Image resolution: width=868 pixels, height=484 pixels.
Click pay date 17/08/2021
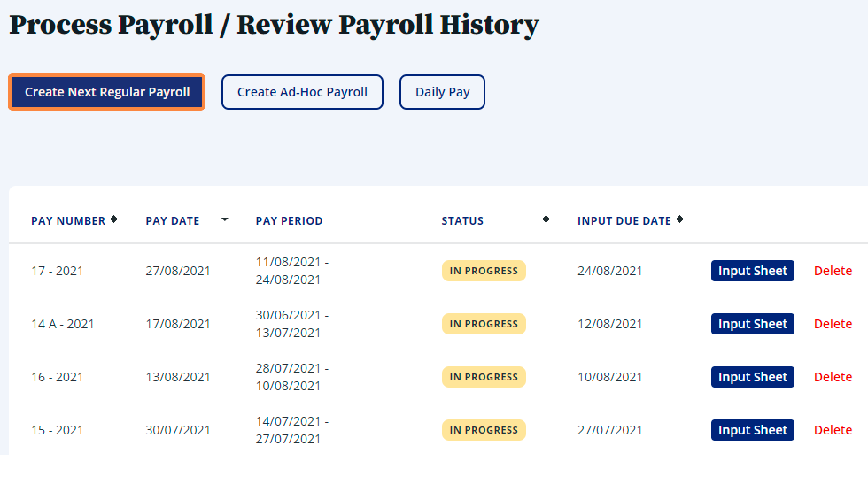click(x=178, y=324)
